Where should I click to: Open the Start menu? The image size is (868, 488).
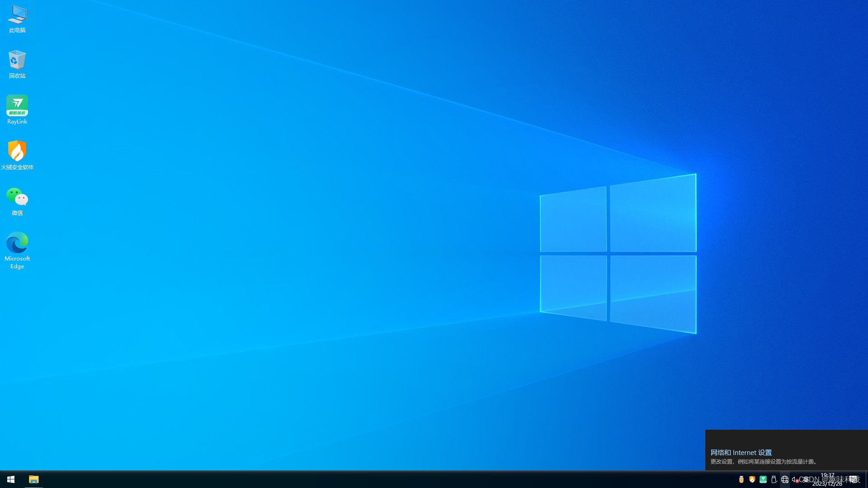[x=10, y=479]
